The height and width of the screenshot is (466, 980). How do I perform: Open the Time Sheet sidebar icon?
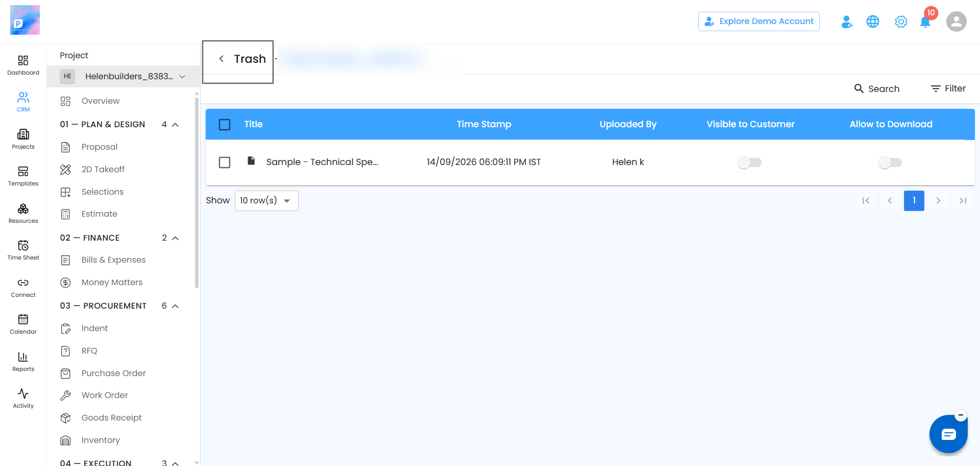click(x=23, y=250)
